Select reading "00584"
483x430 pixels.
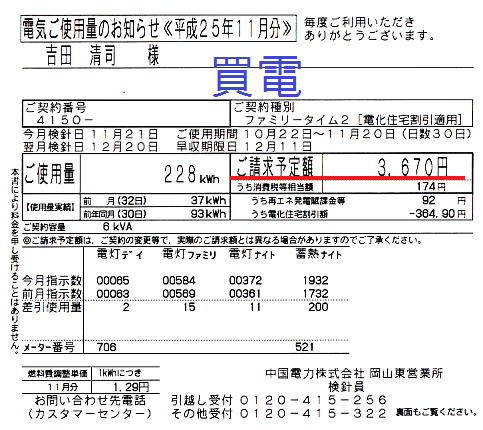[179, 280]
